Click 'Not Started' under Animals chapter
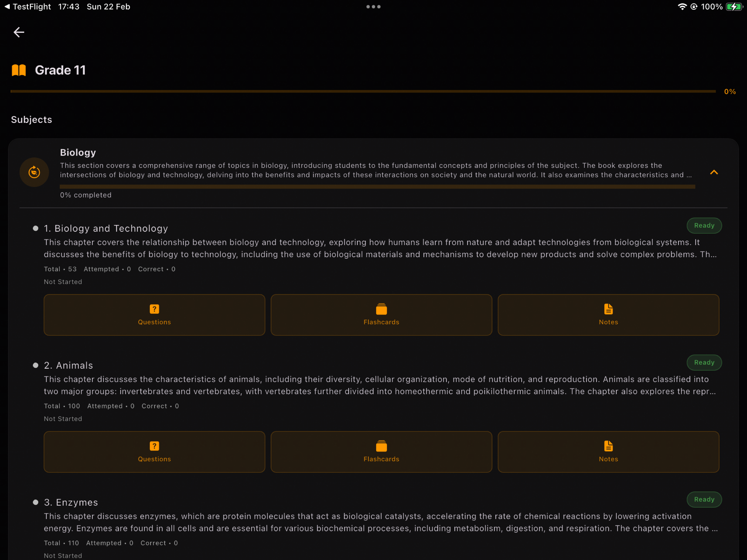The height and width of the screenshot is (560, 747). pos(63,419)
